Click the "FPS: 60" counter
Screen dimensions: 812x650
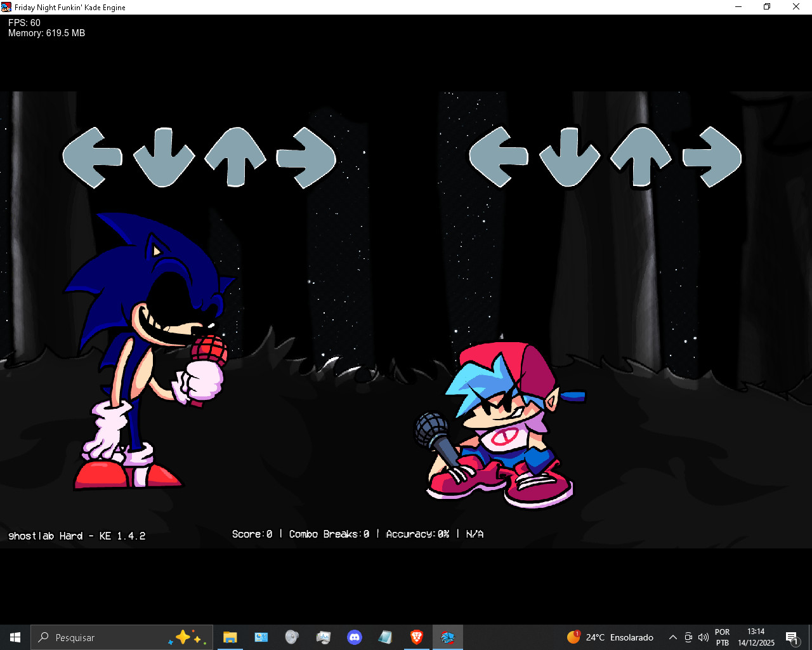pyautogui.click(x=25, y=23)
